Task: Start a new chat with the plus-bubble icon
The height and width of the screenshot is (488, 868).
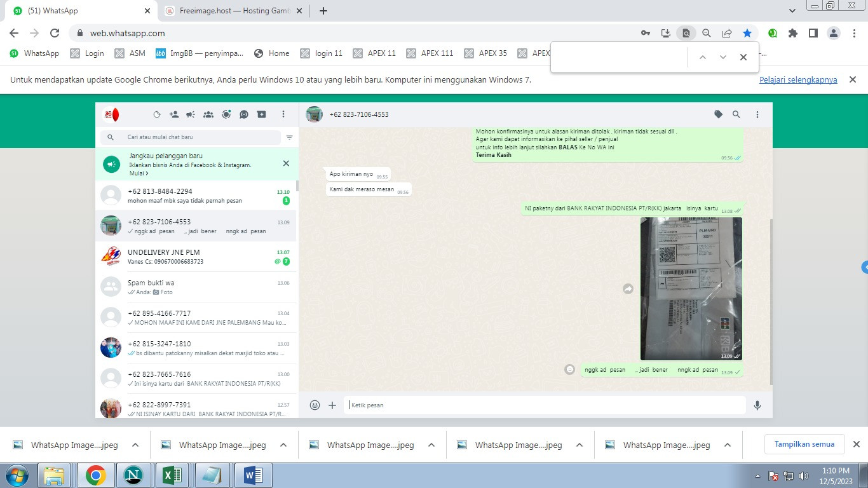Action: pyautogui.click(x=261, y=114)
